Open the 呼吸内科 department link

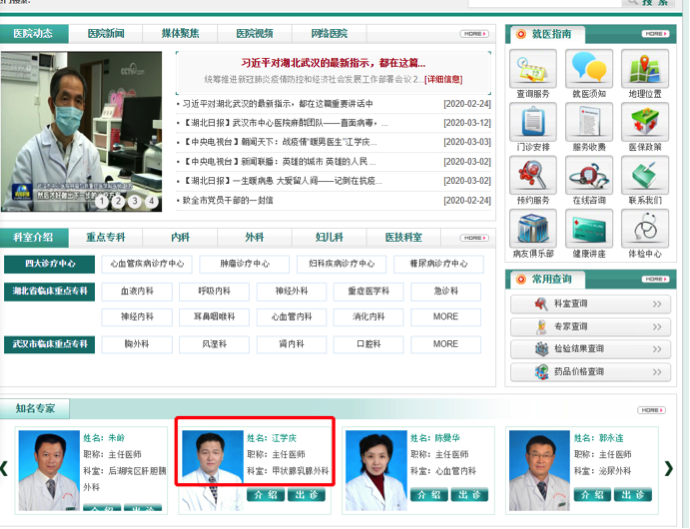(214, 291)
